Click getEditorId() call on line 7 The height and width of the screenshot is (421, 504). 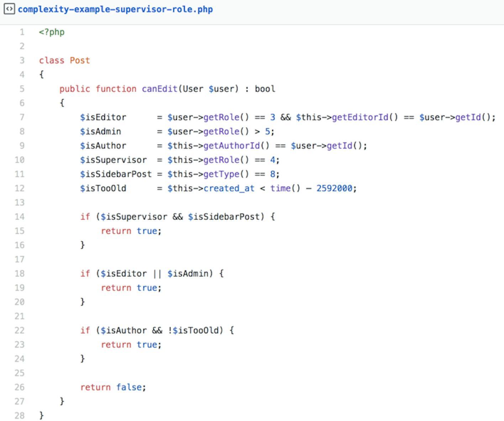point(365,117)
